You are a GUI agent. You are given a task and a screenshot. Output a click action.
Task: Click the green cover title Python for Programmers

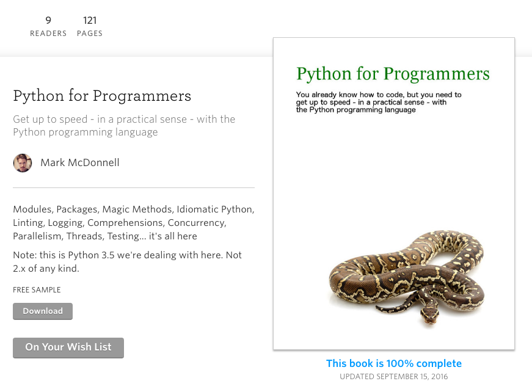click(x=393, y=74)
